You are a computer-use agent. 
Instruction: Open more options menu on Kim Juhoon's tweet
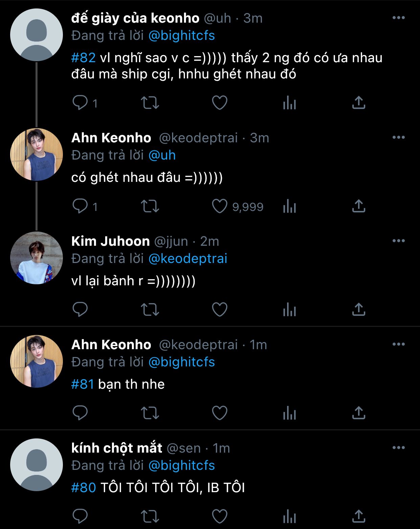tap(398, 241)
